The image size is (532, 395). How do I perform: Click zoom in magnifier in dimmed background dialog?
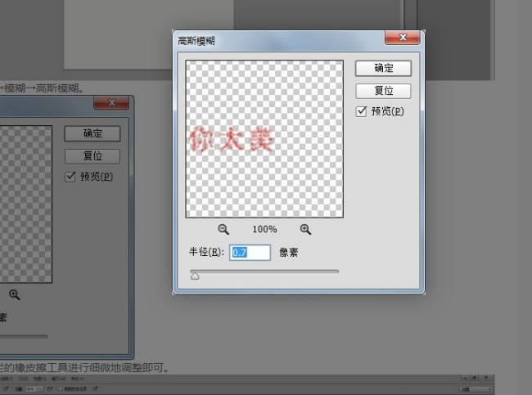tap(15, 294)
